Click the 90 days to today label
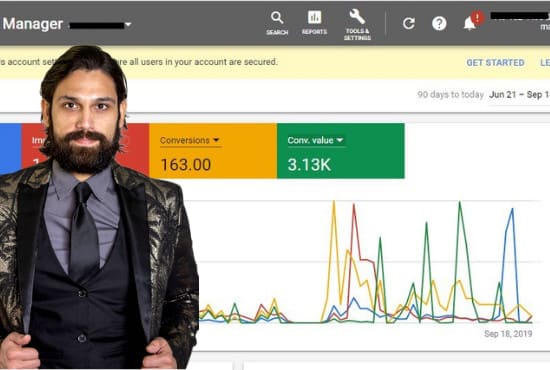The image size is (550, 370). point(450,95)
